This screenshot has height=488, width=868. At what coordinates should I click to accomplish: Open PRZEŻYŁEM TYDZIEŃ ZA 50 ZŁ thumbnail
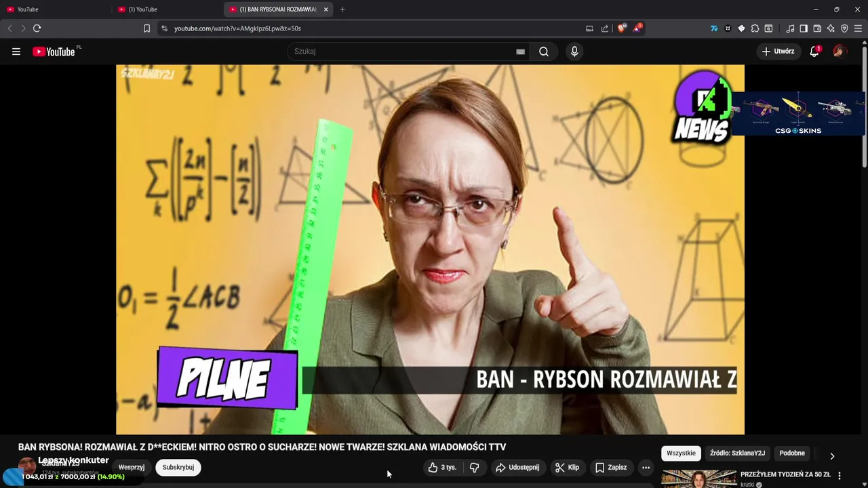tap(699, 479)
